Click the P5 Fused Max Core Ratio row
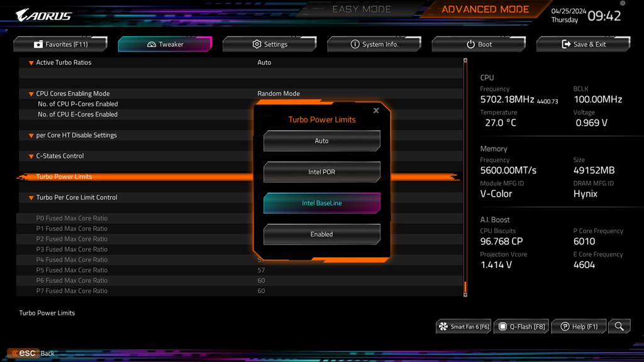This screenshot has width=644, height=362. (240, 270)
